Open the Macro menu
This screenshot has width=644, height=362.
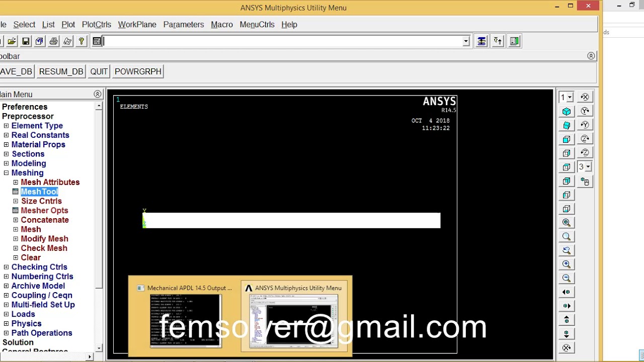[x=222, y=25]
